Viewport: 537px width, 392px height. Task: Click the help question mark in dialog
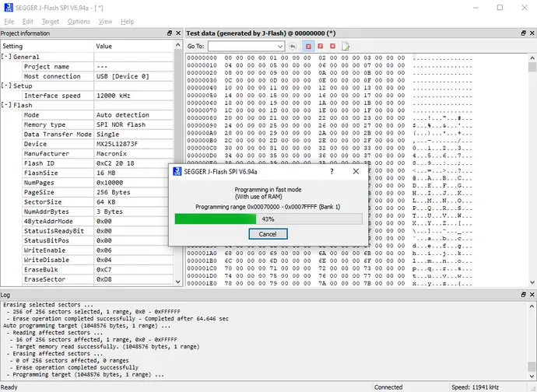tap(332, 171)
